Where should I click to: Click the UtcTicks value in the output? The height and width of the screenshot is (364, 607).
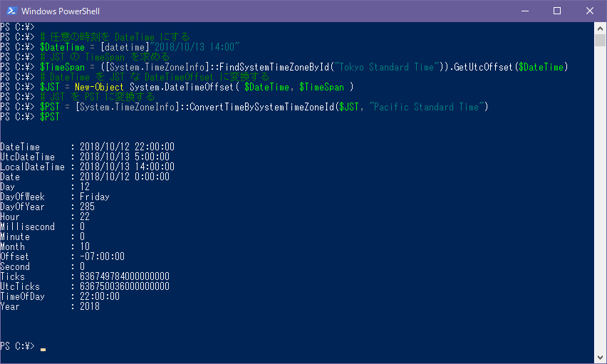pyautogui.click(x=125, y=286)
